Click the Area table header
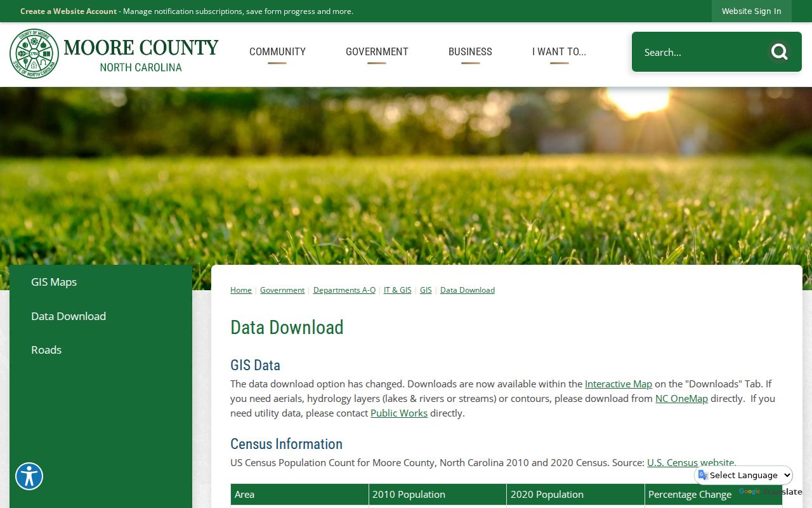The height and width of the screenshot is (508, 812). tap(299, 495)
